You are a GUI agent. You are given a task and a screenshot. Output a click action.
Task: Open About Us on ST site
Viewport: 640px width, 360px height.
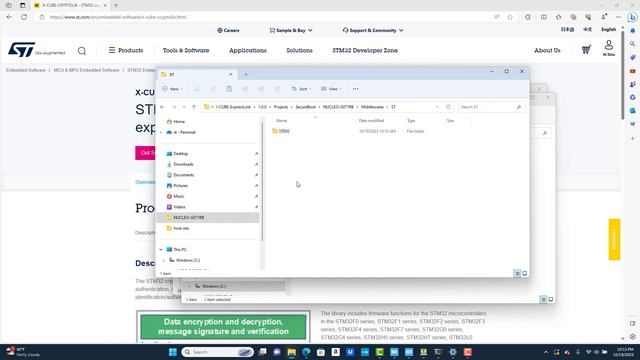pyautogui.click(x=547, y=50)
